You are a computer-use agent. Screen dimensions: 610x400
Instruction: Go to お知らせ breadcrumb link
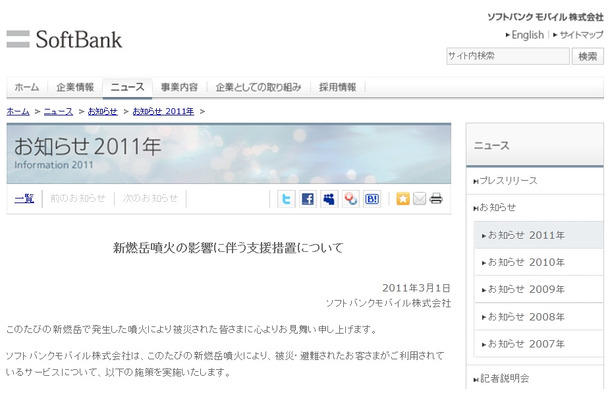tap(103, 112)
